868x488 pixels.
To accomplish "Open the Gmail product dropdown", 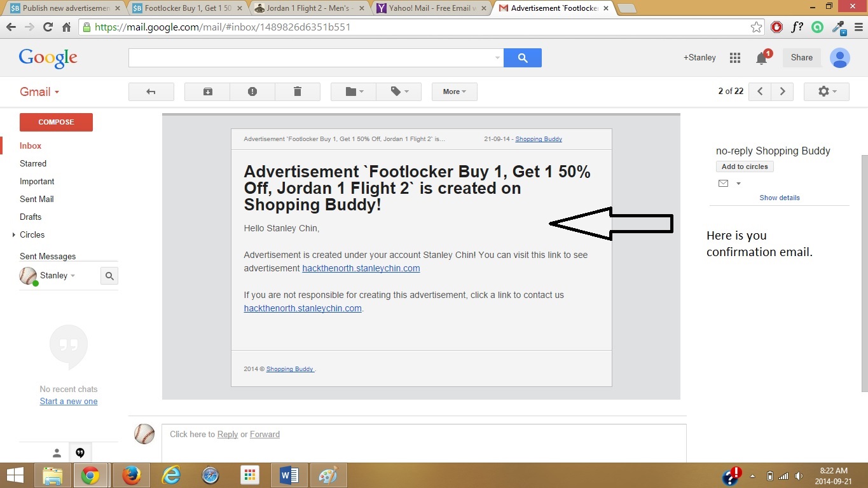I will click(39, 91).
